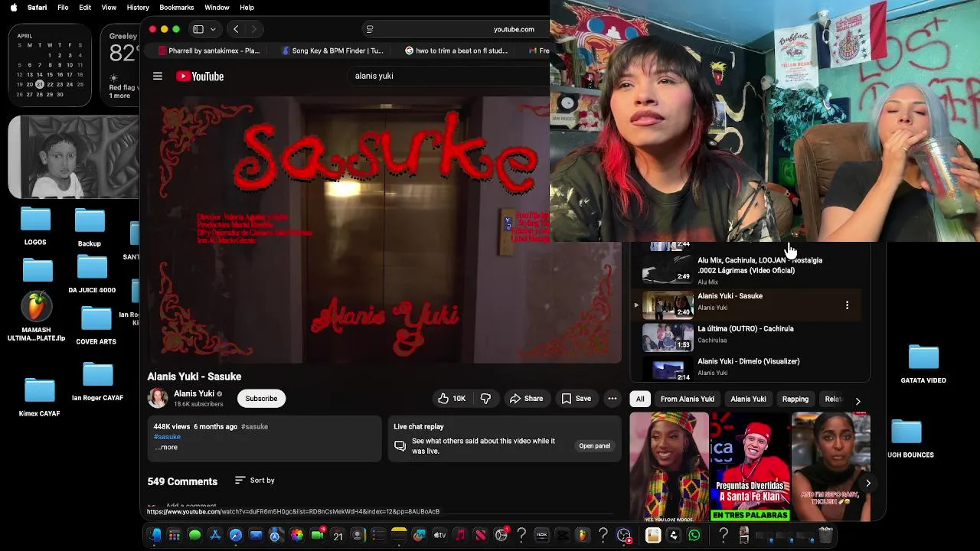The height and width of the screenshot is (551, 980).
Task: Open Trash in the Dock
Action: [825, 536]
